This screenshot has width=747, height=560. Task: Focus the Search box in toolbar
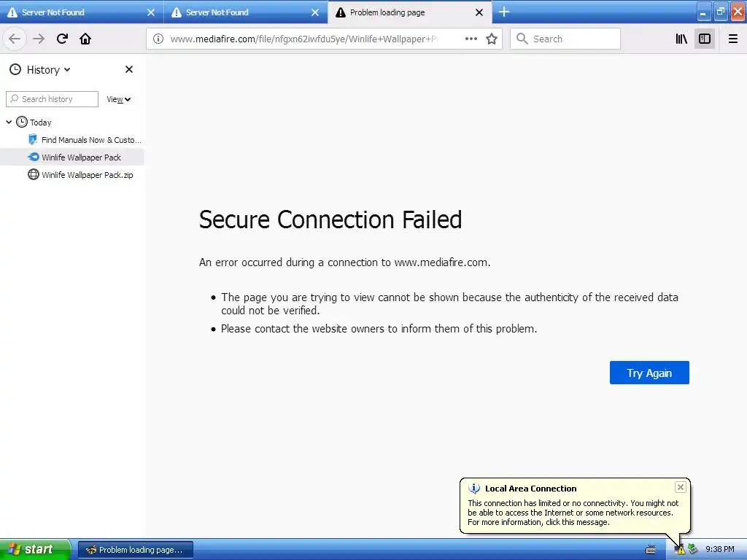565,39
